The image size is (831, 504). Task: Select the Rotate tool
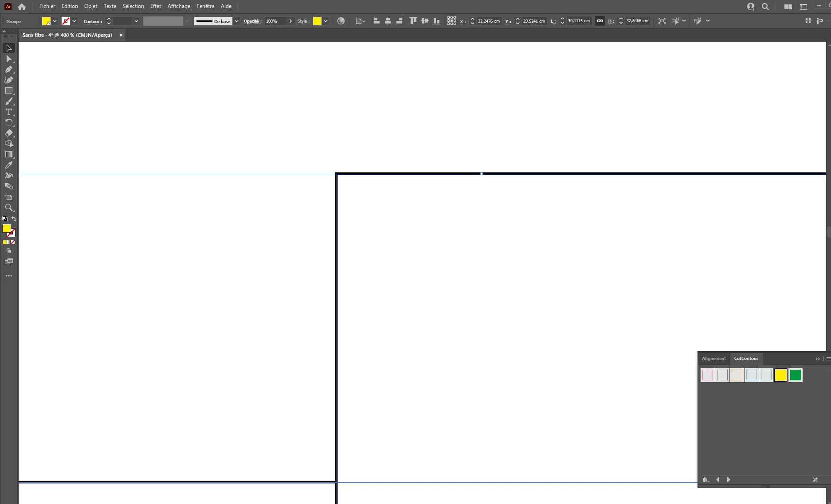(x=9, y=122)
